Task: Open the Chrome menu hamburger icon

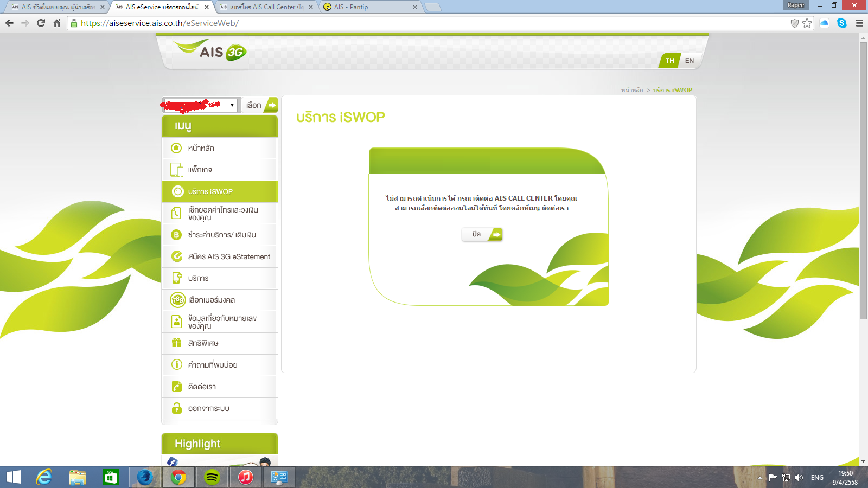Action: 859,23
